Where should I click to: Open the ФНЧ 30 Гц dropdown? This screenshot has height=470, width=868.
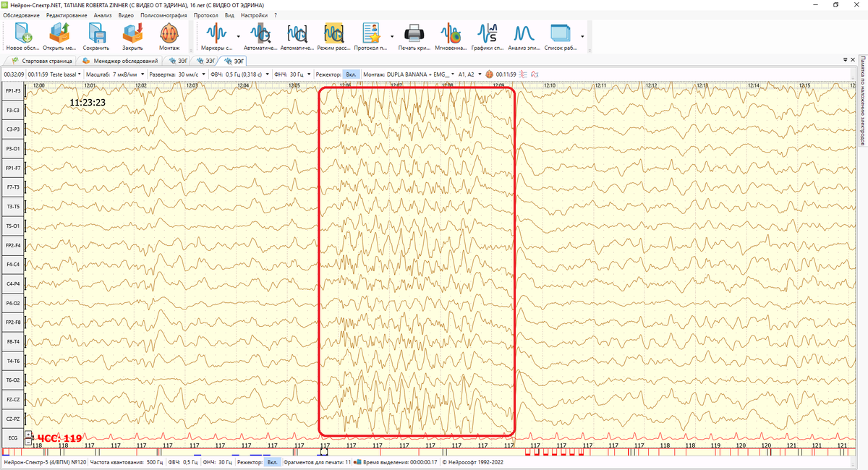pos(293,74)
